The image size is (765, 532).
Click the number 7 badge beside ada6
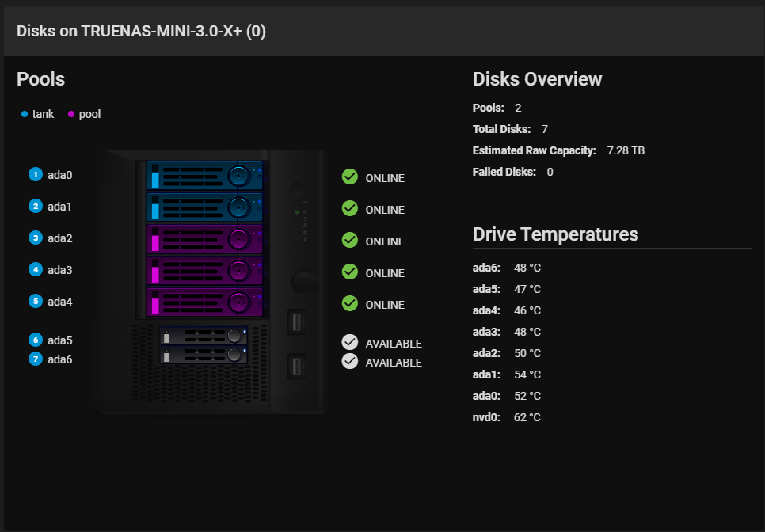click(36, 359)
